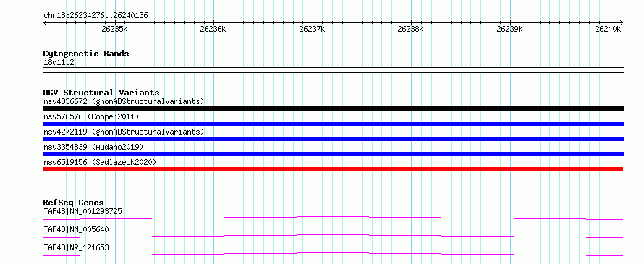
Task: Click the magenta gene line under TAF4B|NM_001293725
Action: pyautogui.click(x=333, y=218)
